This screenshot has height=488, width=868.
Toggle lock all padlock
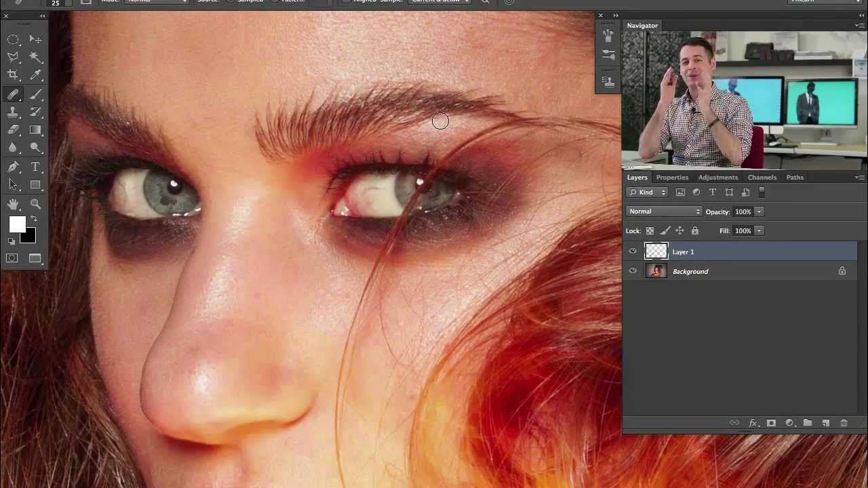[694, 231]
